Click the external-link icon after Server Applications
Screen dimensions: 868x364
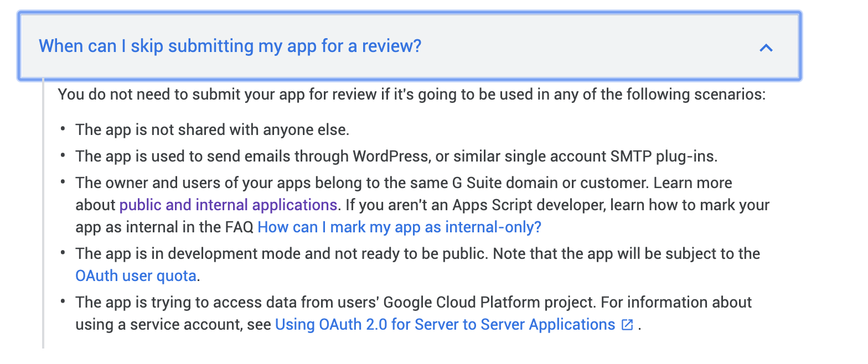[627, 325]
